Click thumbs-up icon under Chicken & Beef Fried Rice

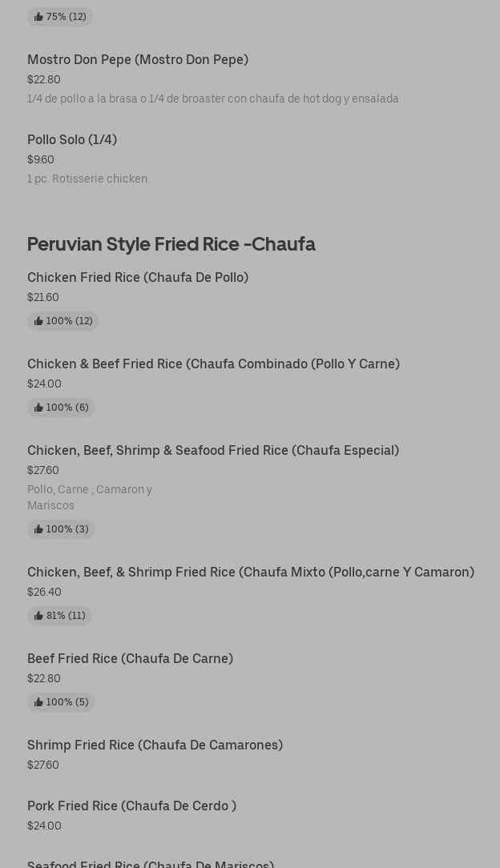click(38, 408)
